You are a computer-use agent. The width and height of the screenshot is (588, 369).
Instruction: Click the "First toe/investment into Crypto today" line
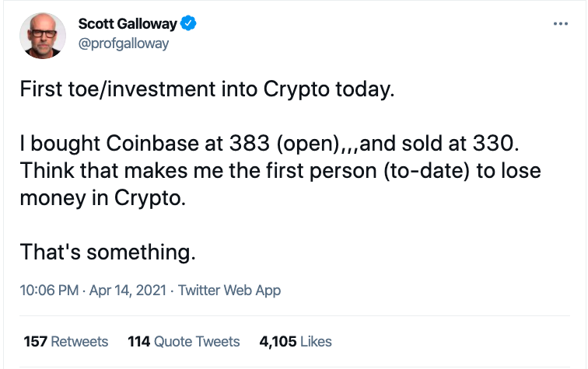pos(208,89)
